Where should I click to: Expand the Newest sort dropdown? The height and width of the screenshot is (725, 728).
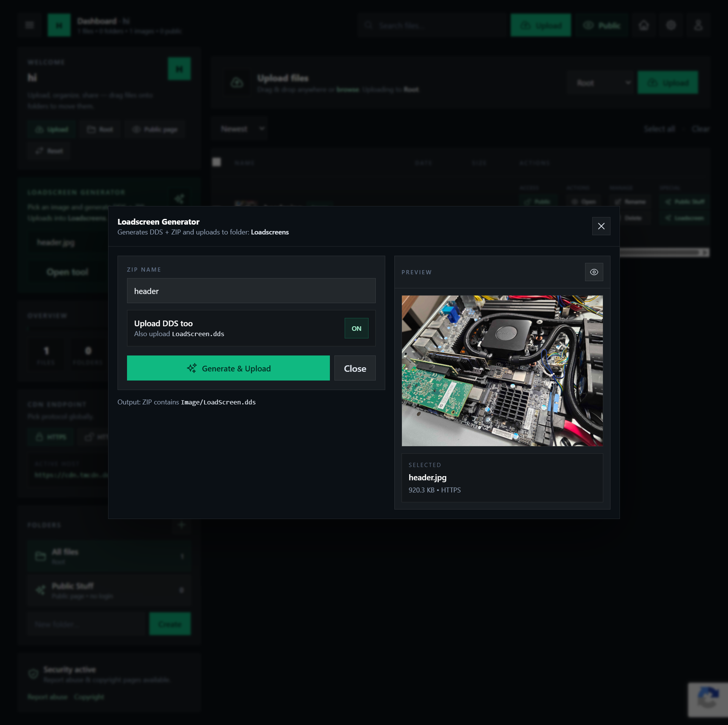[x=240, y=129]
